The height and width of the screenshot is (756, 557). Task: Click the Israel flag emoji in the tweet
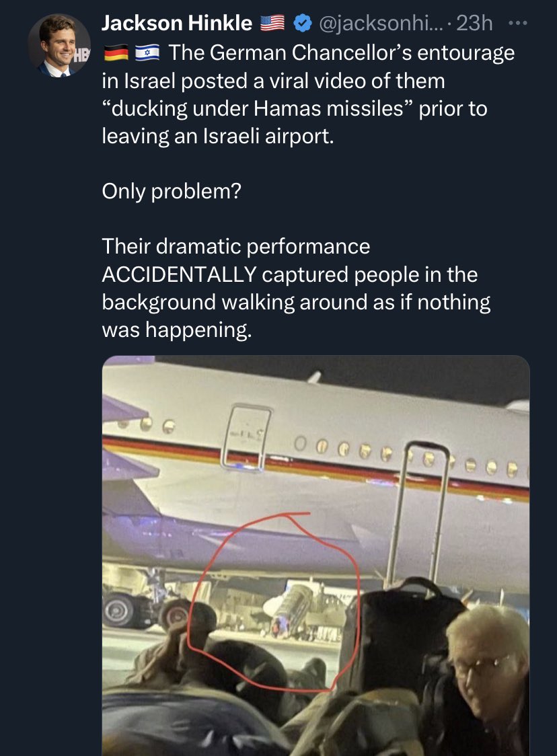point(146,52)
